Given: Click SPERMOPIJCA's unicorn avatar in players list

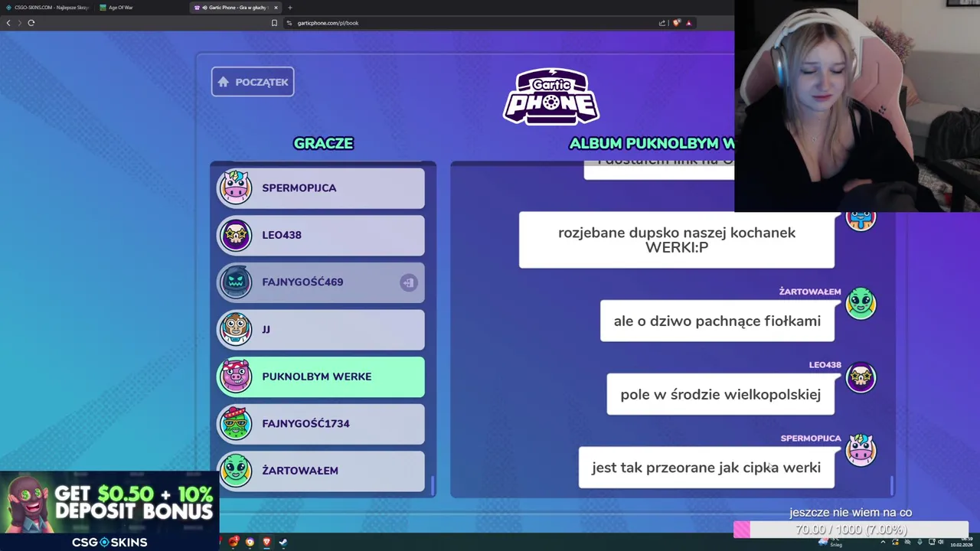Looking at the screenshot, I should (235, 187).
